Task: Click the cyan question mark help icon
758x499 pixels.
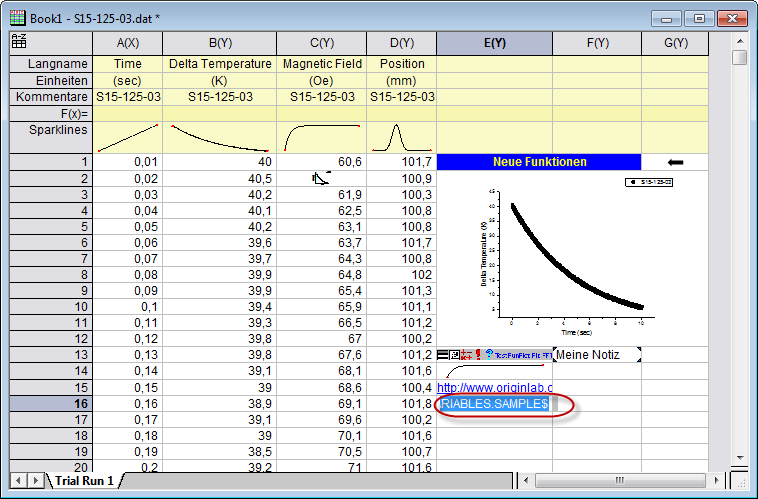Action: point(489,354)
